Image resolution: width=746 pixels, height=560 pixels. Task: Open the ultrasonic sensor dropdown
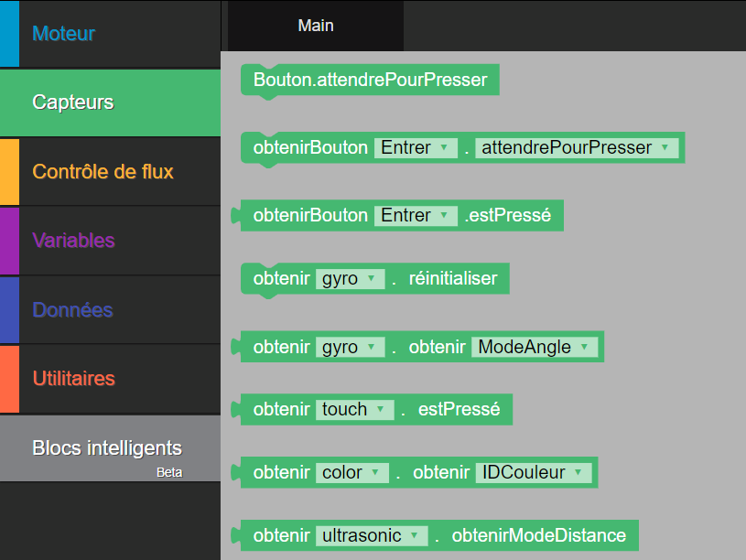click(x=372, y=535)
